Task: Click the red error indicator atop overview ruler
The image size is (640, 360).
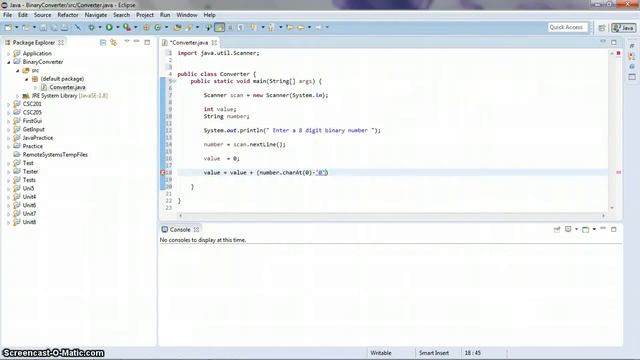Action: coord(618,53)
